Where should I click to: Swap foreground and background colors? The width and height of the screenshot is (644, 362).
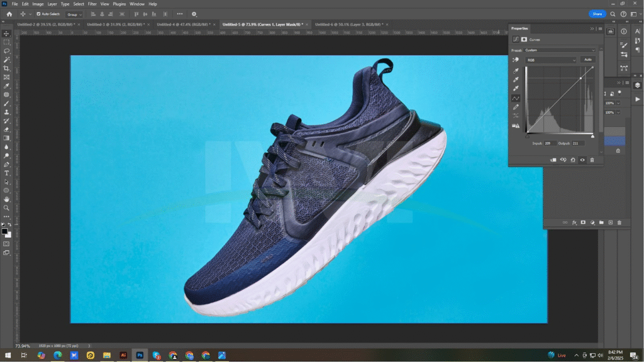pos(10,225)
